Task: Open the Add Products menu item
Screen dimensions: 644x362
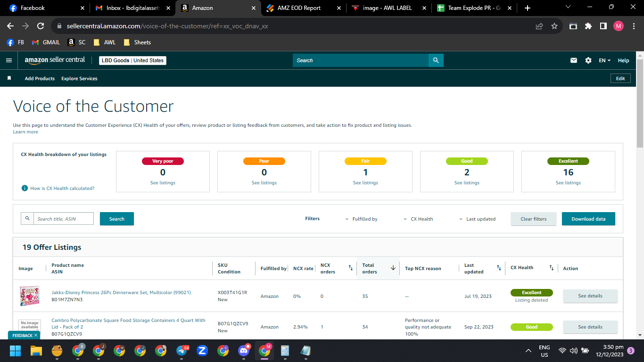Action: 40,78
